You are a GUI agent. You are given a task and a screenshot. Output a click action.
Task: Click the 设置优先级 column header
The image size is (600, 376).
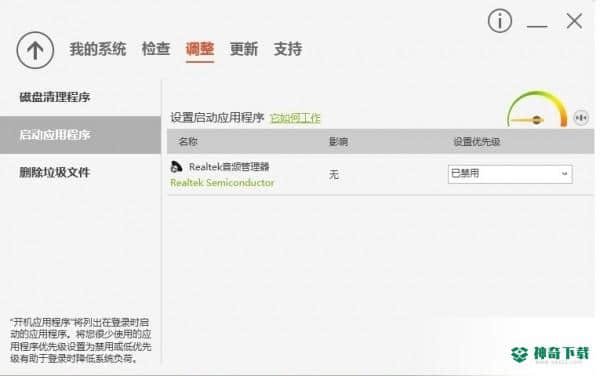pos(476,142)
